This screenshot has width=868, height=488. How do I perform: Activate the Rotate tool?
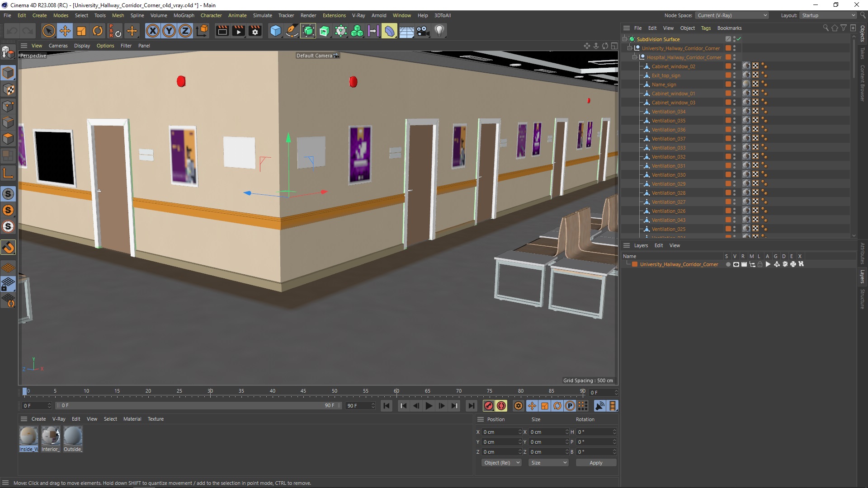[x=98, y=31]
